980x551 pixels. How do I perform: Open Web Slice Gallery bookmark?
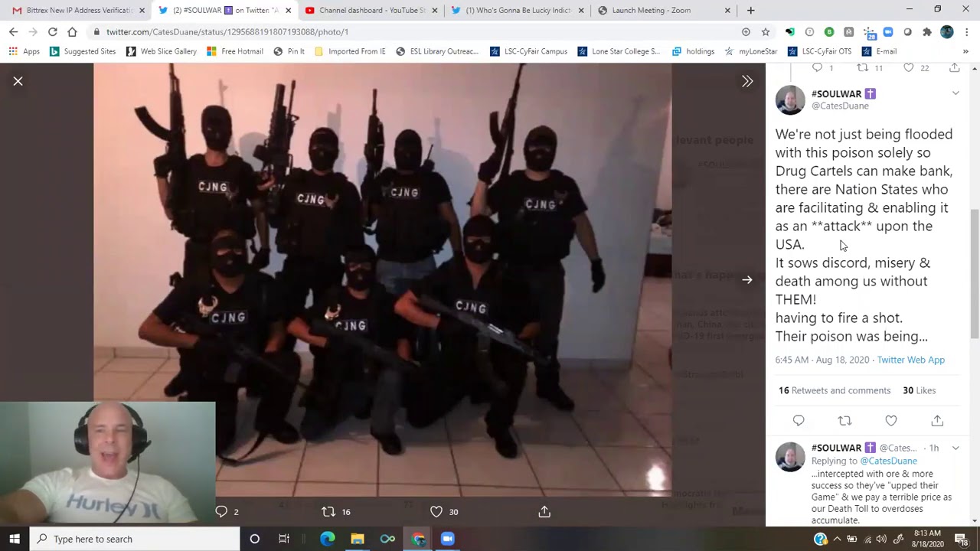pyautogui.click(x=162, y=51)
